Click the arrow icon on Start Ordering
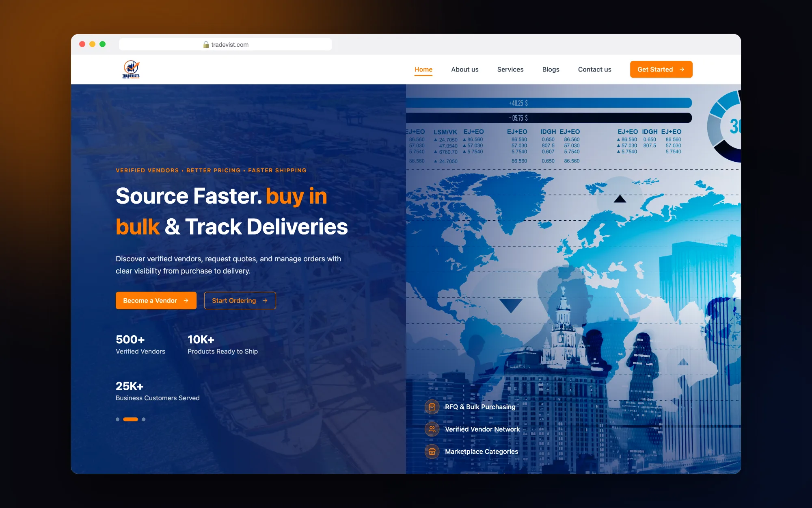 coord(265,301)
